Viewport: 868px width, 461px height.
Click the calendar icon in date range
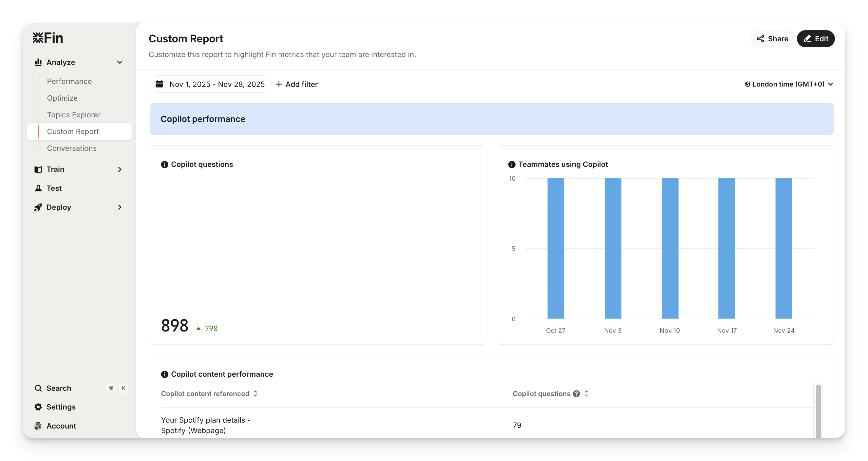pos(160,84)
